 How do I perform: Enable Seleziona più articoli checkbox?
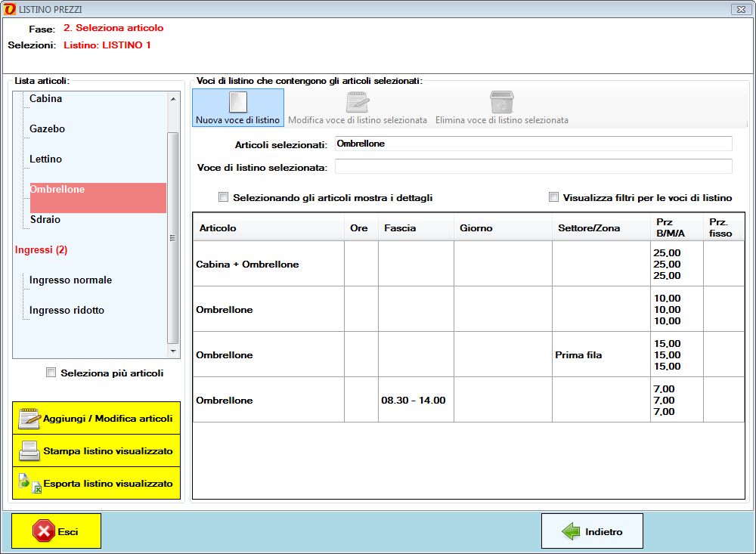coord(51,372)
